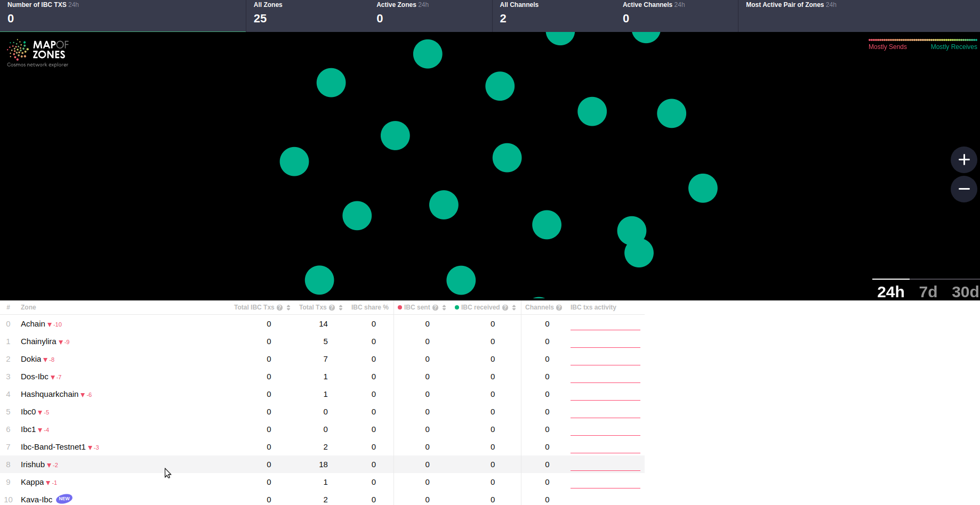Click the sends-receives color gradient bar
This screenshot has height=505, width=980.
[923, 40]
